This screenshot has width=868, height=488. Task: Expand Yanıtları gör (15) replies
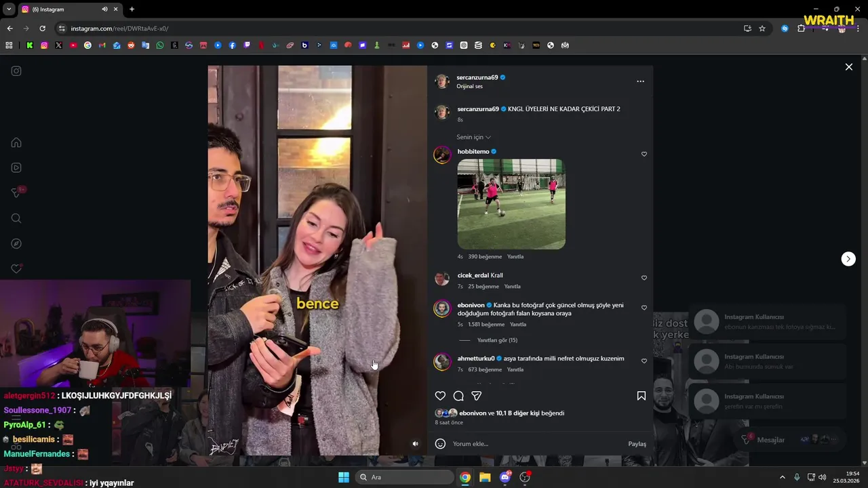pos(497,340)
